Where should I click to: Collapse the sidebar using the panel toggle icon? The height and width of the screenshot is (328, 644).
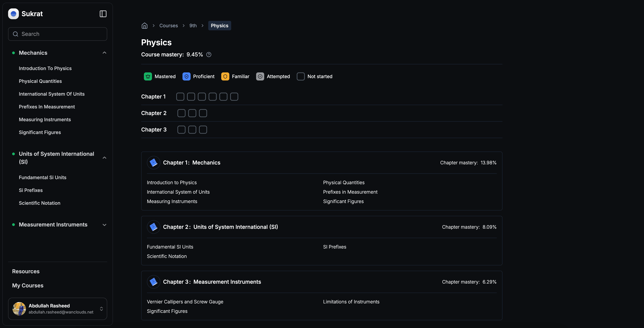tap(103, 14)
